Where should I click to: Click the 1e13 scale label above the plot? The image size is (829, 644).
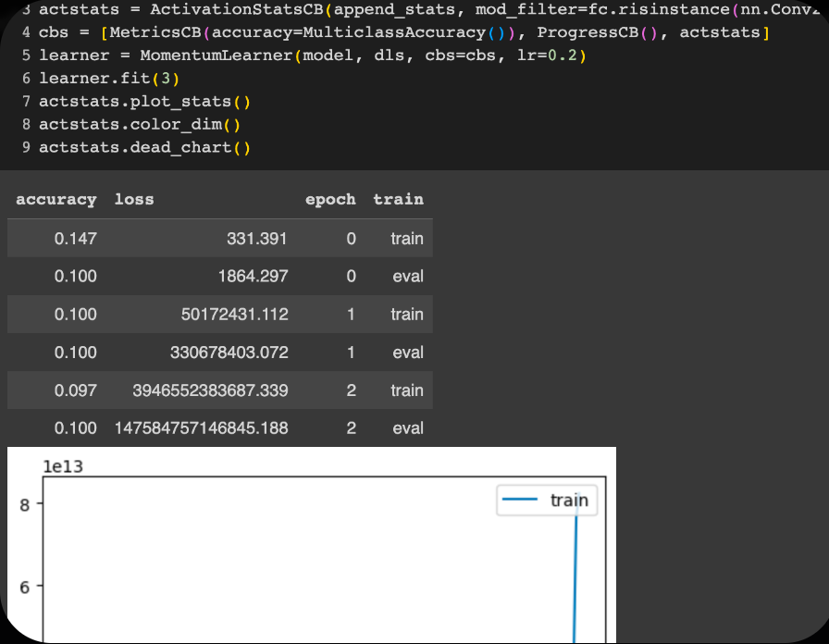[x=63, y=465]
